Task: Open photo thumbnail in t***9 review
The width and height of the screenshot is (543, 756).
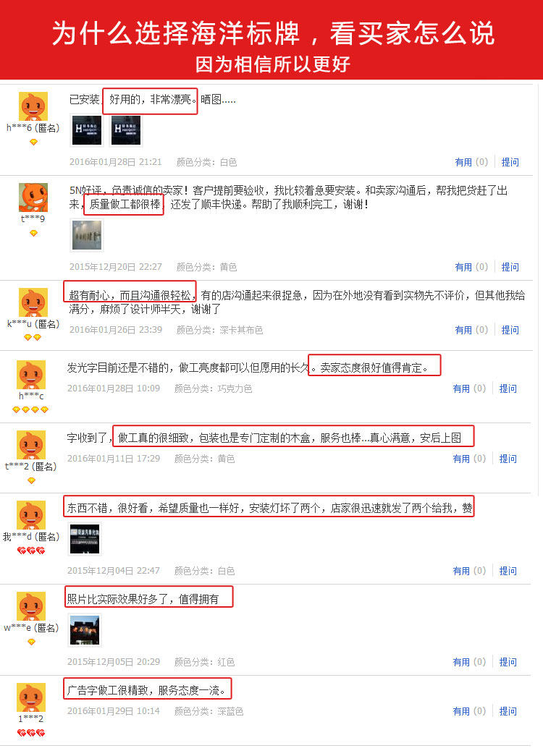Action: pyautogui.click(x=87, y=235)
